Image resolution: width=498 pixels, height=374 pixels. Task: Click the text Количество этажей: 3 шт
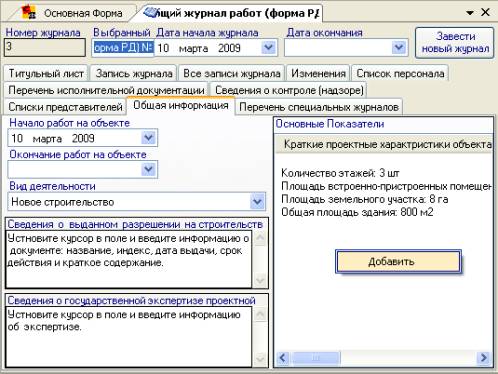[340, 173]
